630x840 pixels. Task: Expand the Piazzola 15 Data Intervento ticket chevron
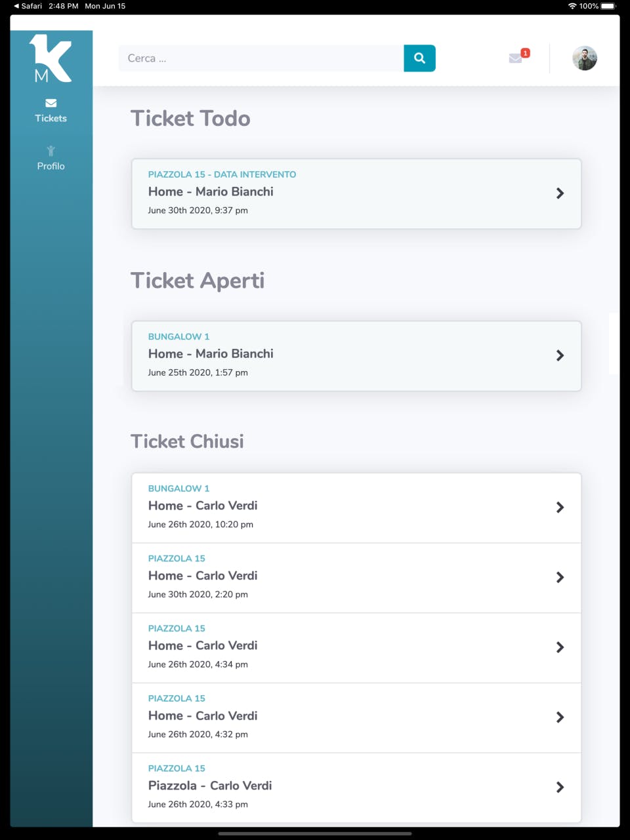[x=560, y=193]
